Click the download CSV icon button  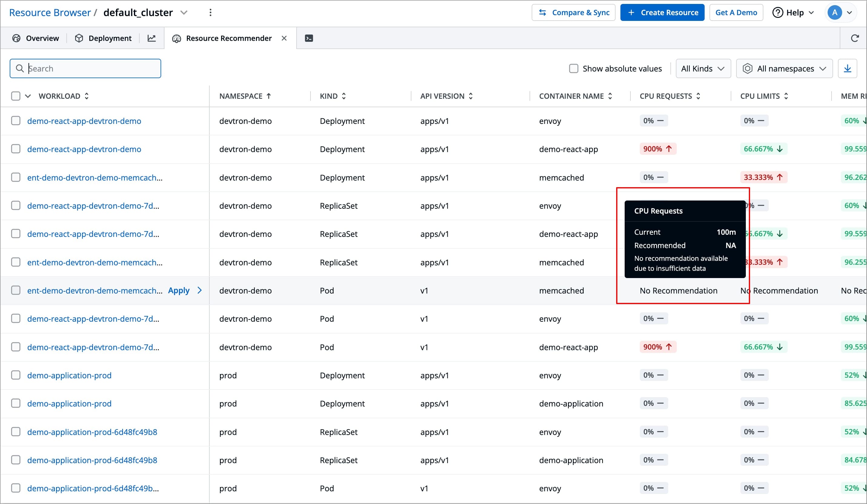tap(847, 68)
